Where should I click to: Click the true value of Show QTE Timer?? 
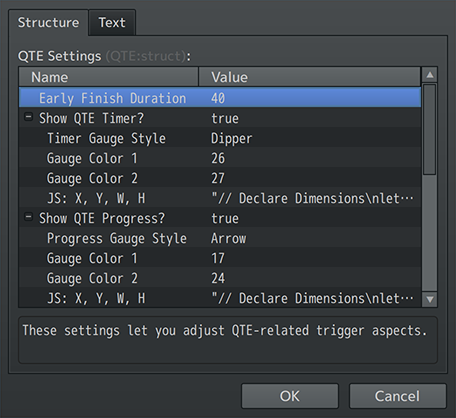(x=225, y=118)
